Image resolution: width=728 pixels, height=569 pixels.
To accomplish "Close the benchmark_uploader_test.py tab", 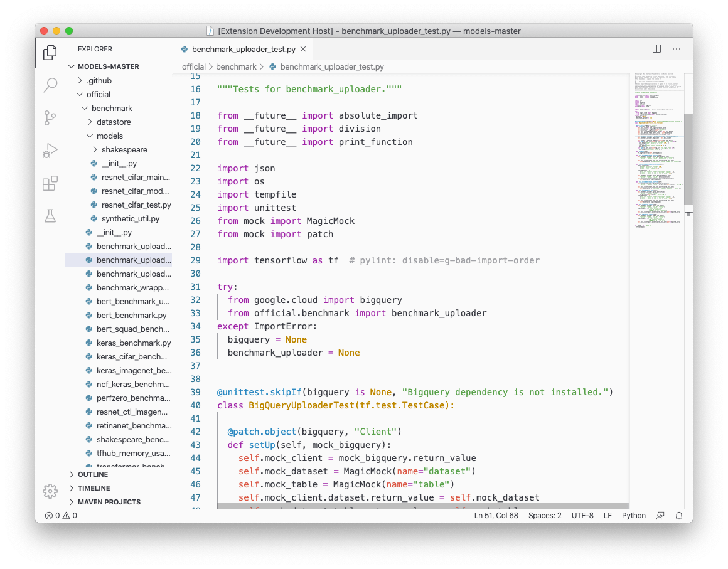I will coord(303,49).
